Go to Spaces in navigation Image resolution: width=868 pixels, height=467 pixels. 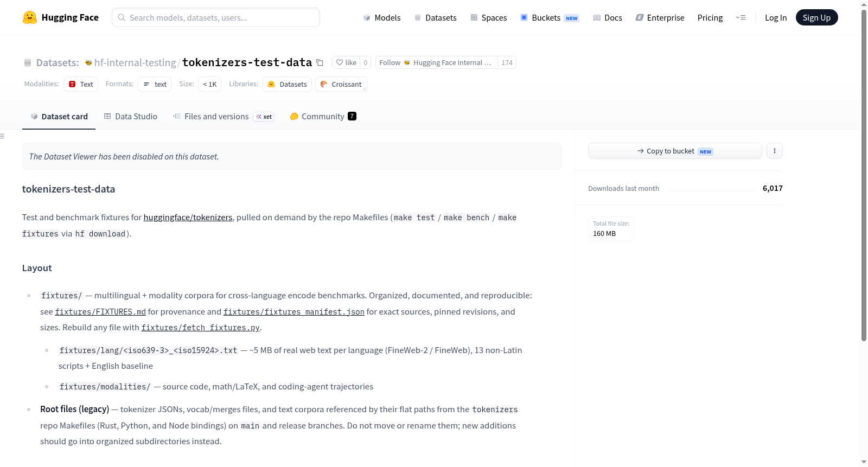point(489,17)
